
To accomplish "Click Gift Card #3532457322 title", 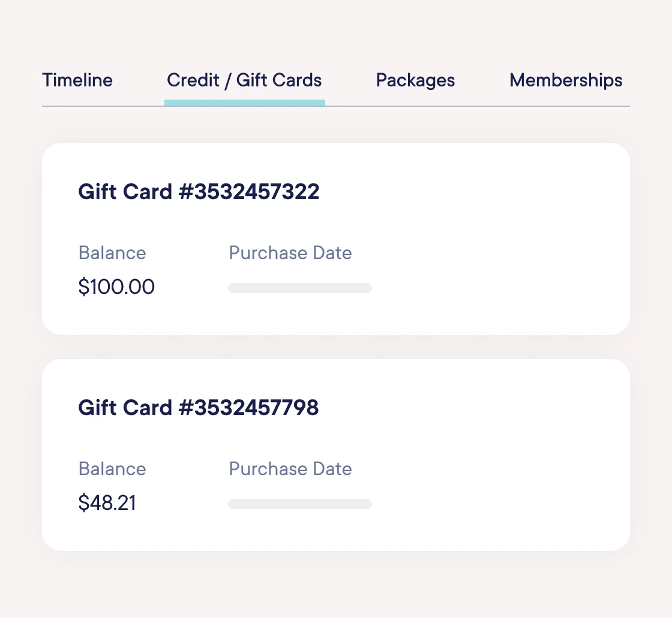I will point(199,192).
